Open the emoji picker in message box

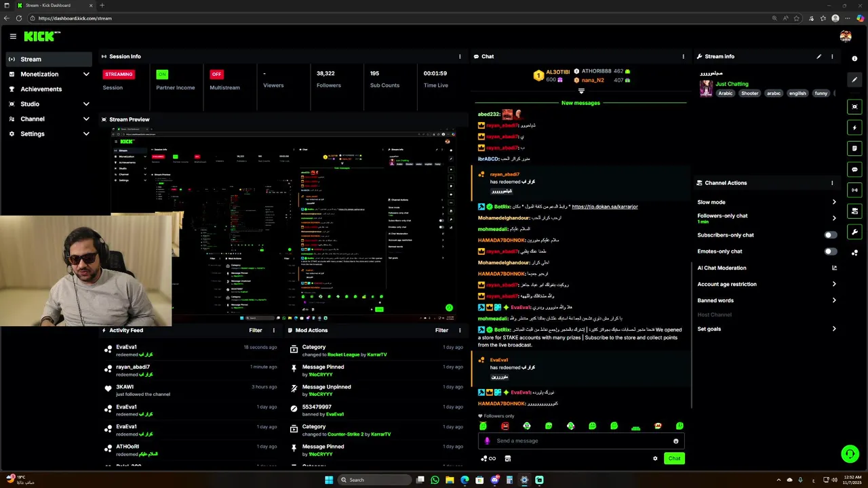pos(675,441)
